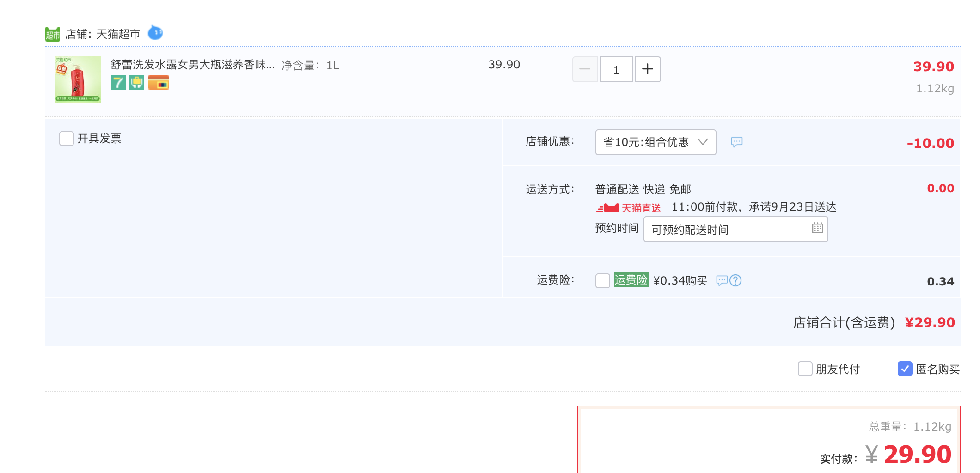Viewport: 980px width, 473px height.
Task: Click the 普通配送 快递 免邮 shipping text
Action: (x=643, y=189)
